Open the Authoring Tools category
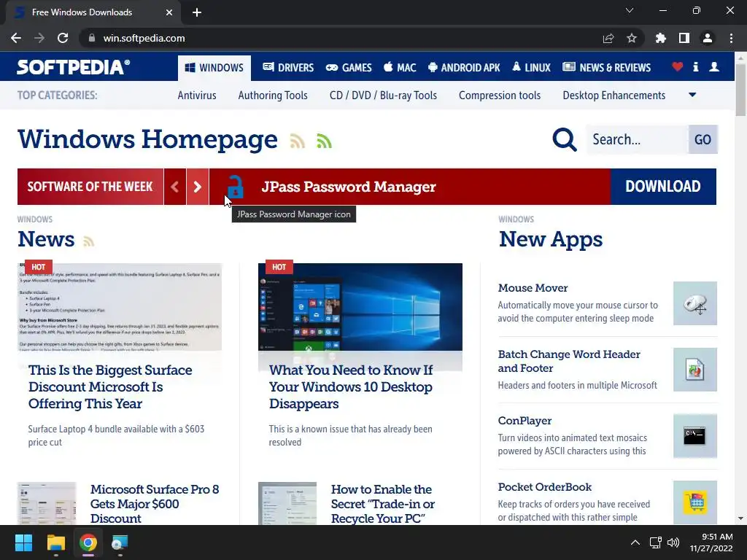 point(273,96)
